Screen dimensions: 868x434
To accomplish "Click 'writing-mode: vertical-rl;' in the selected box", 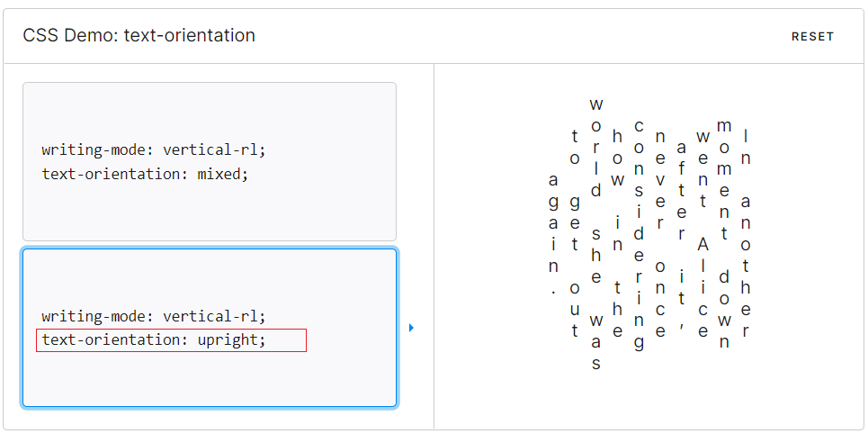I will tap(154, 316).
